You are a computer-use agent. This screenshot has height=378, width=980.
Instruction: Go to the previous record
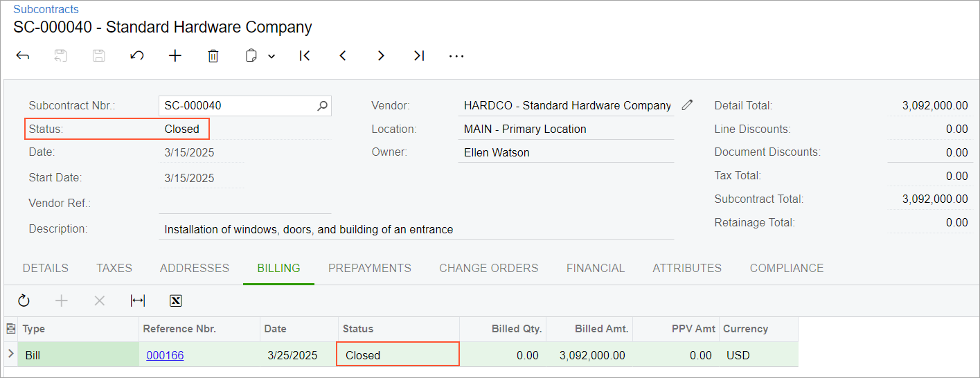tap(343, 56)
